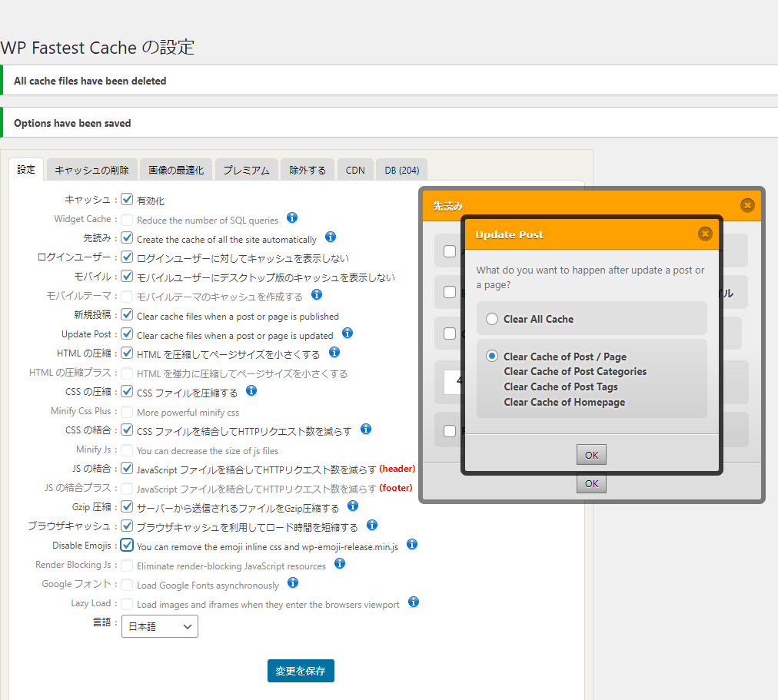Open info icon for CSS の結合

pyautogui.click(x=366, y=429)
